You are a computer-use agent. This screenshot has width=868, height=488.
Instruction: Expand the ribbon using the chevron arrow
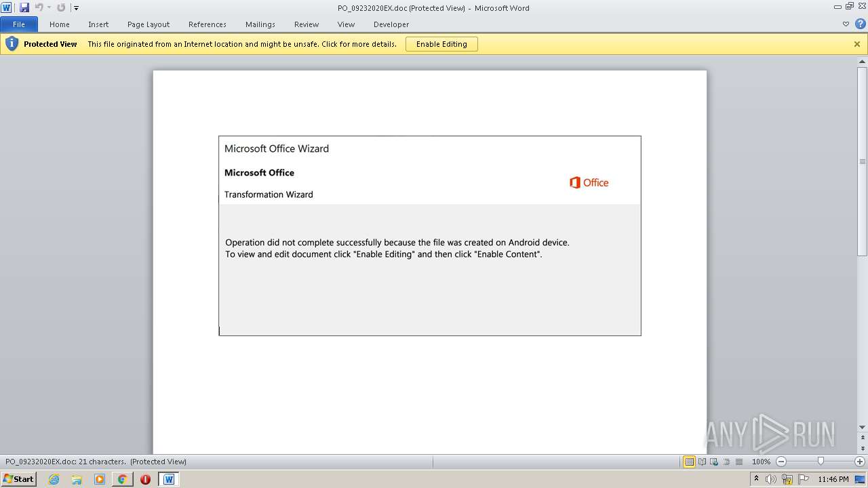(846, 24)
